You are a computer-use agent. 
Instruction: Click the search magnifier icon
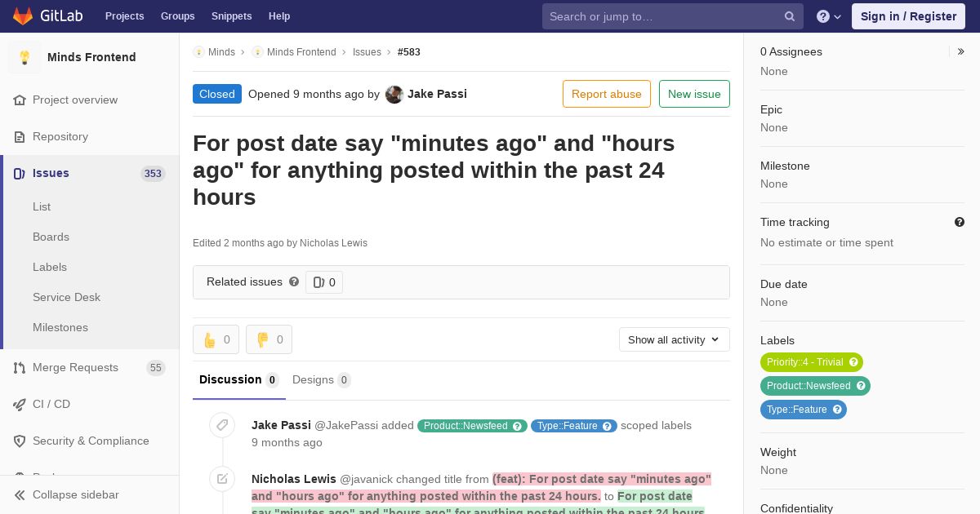pos(790,16)
